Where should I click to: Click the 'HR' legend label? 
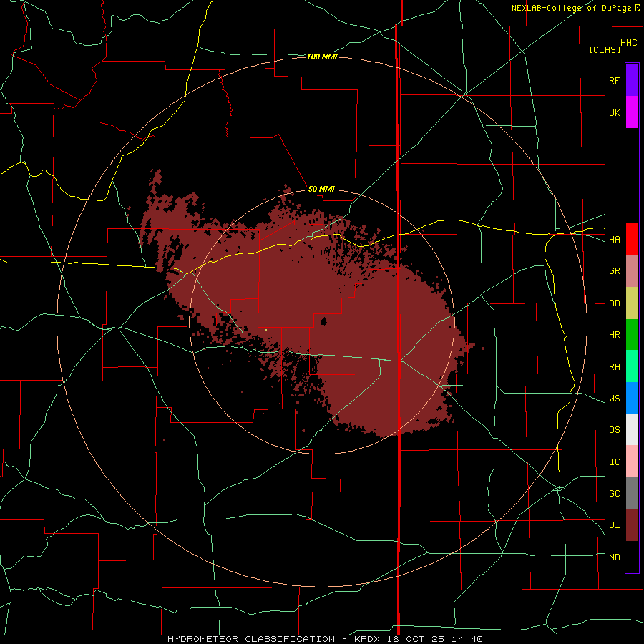tap(614, 335)
